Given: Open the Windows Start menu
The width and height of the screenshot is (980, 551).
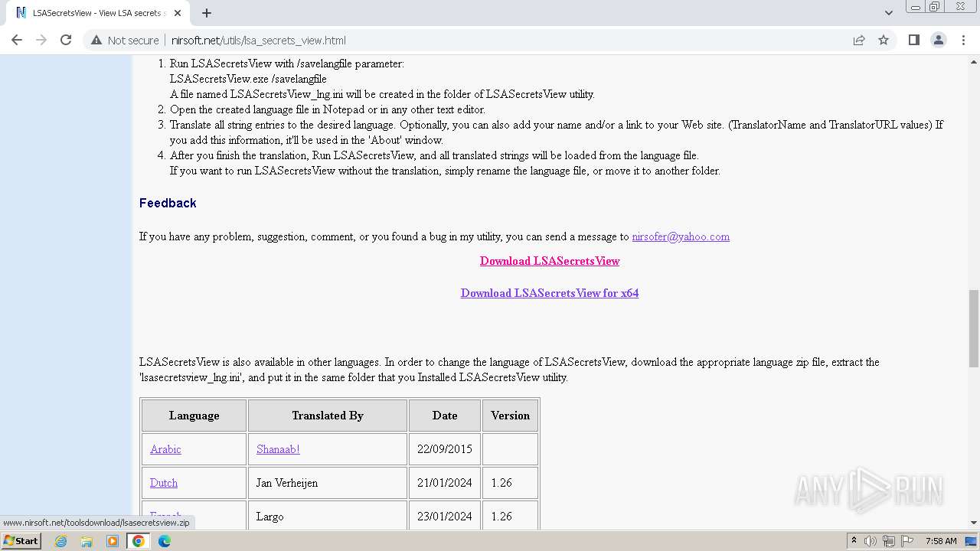Looking at the screenshot, I should pos(21,541).
